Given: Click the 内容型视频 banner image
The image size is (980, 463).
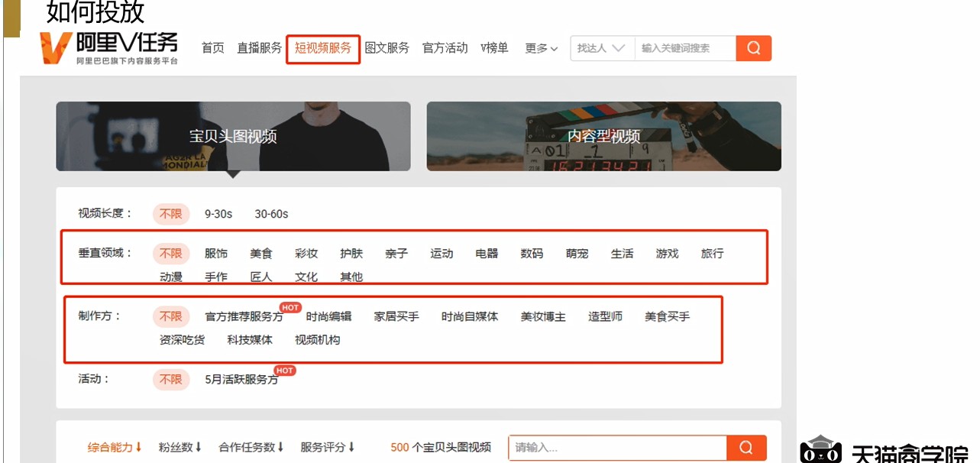Looking at the screenshot, I should (x=603, y=136).
